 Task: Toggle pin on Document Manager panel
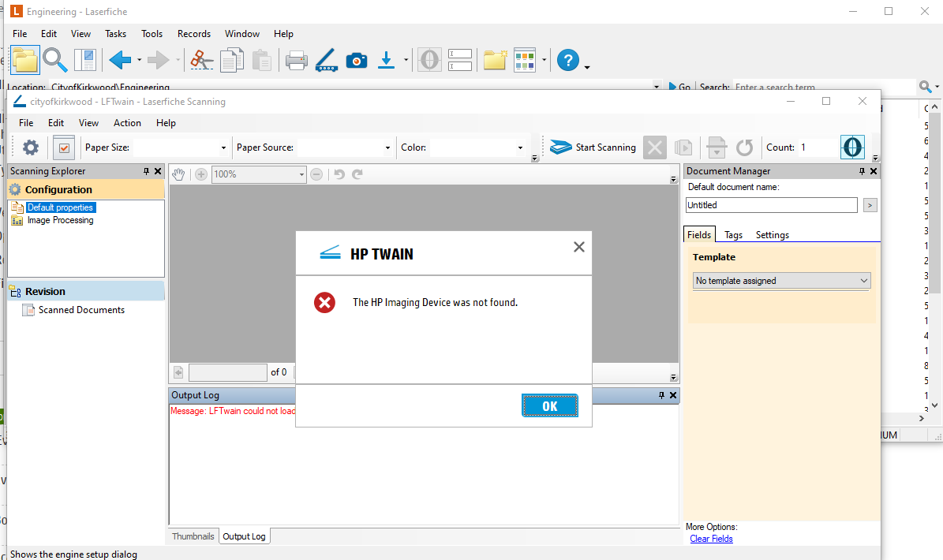click(863, 171)
